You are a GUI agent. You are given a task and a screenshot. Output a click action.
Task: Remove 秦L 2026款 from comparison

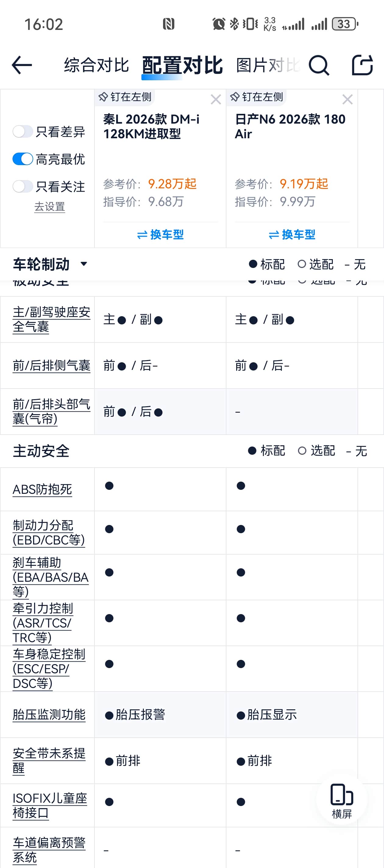pos(216,99)
